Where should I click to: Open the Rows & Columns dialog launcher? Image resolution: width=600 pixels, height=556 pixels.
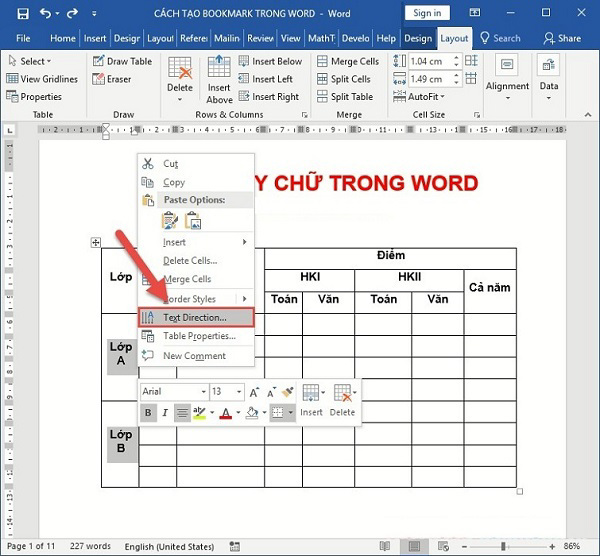point(305,115)
